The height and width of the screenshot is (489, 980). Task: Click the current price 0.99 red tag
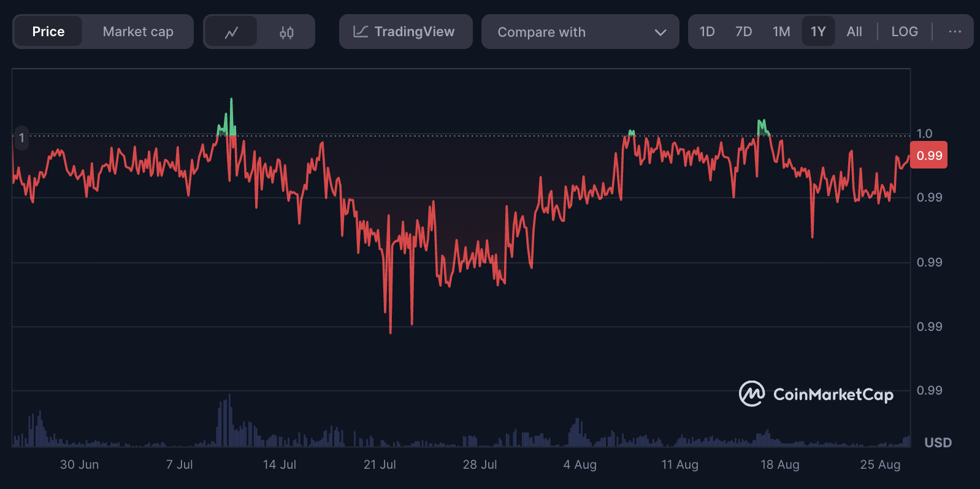click(928, 156)
